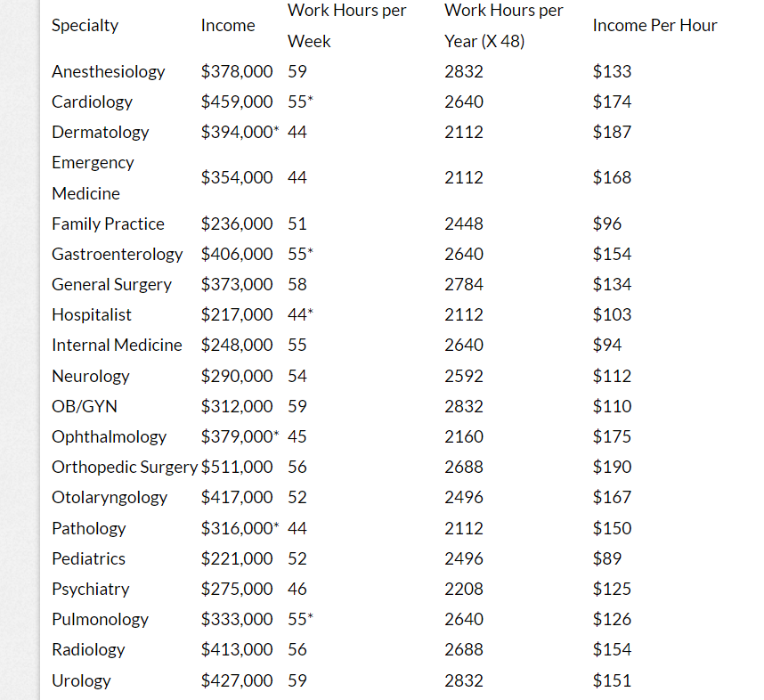This screenshot has width=764, height=700.
Task: Select the Dermatology row label
Action: (x=101, y=132)
